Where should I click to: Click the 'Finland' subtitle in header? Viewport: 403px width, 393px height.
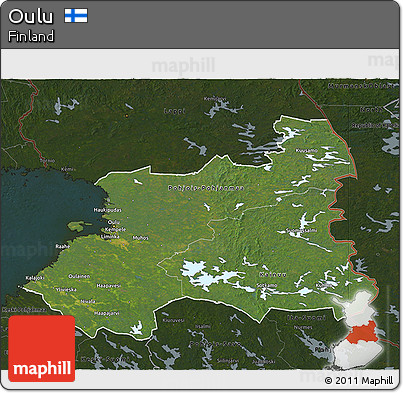(31, 36)
